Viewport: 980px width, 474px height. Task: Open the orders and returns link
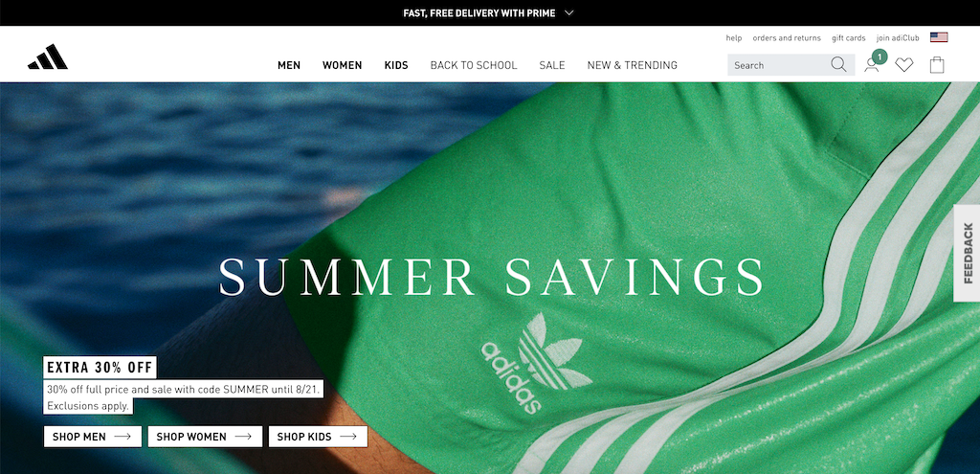click(787, 38)
